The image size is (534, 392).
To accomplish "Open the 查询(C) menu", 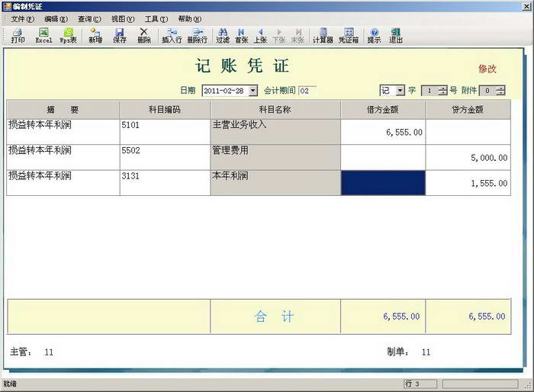I will pyautogui.click(x=89, y=19).
